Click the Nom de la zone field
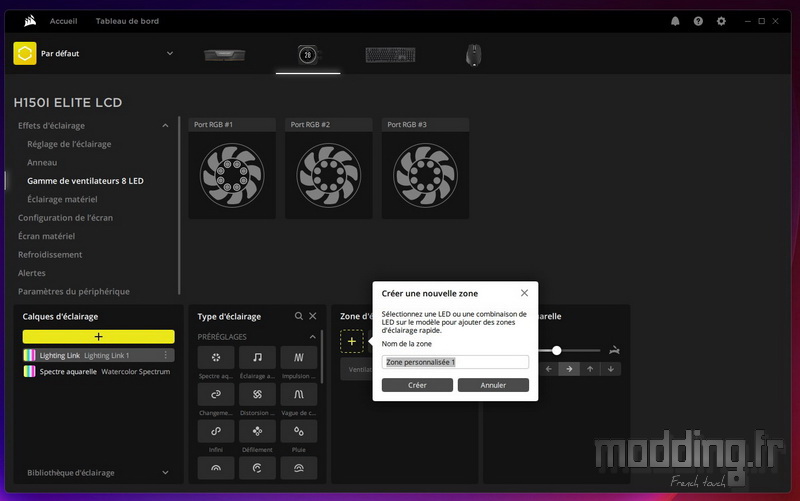800x501 pixels. 455,362
